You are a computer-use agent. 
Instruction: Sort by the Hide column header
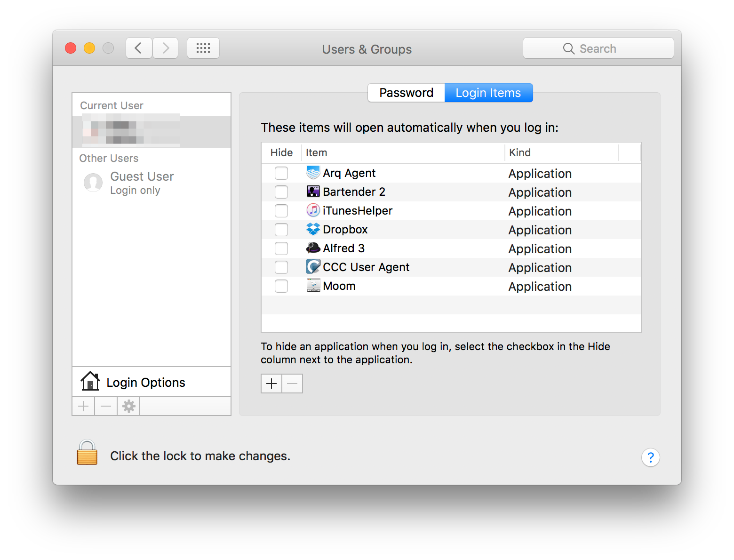tap(281, 153)
